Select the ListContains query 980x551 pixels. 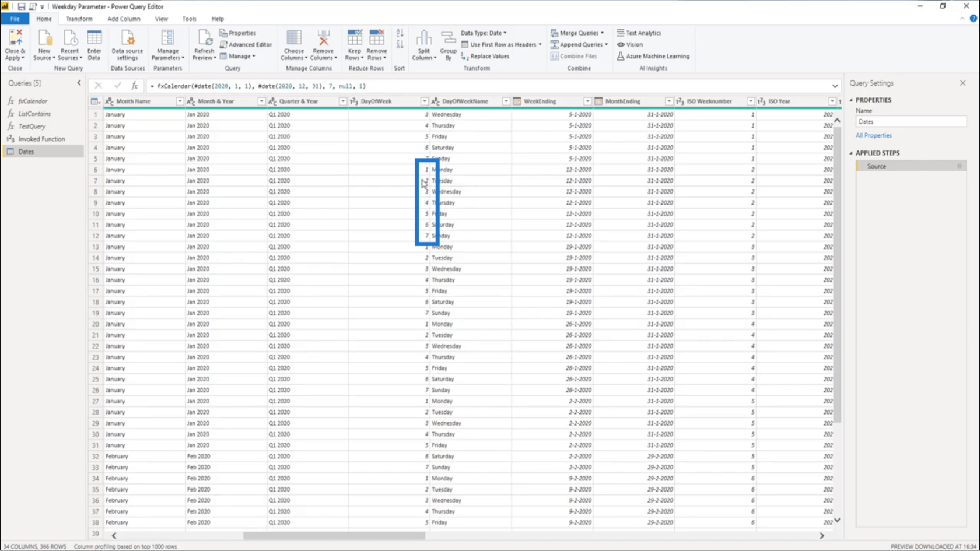[x=43, y=114]
